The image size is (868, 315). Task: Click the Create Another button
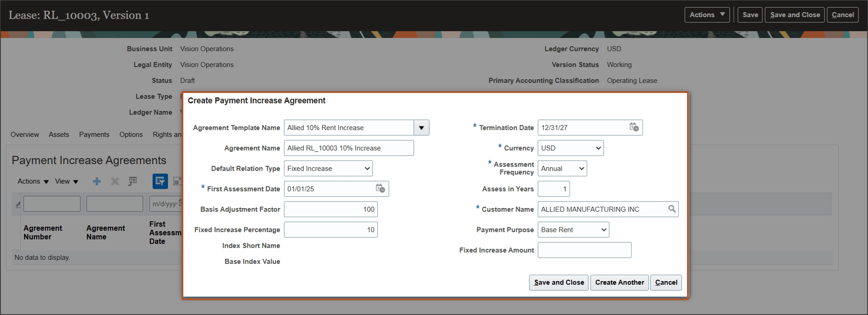(x=619, y=283)
